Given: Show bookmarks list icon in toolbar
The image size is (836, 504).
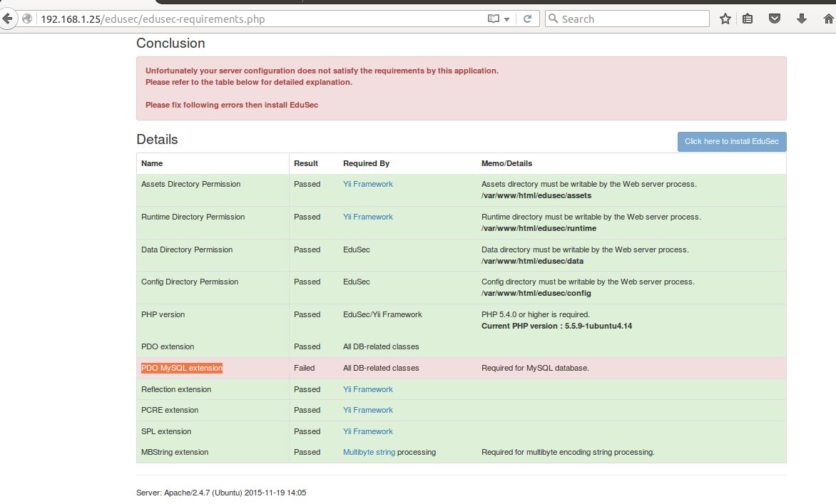Looking at the screenshot, I should (748, 19).
